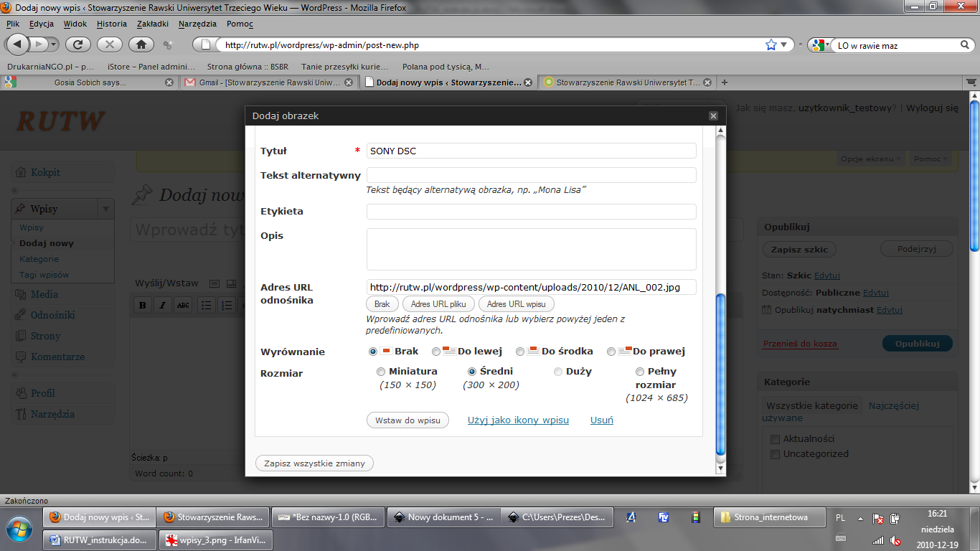Open Kokpit in the sidebar
980x551 pixels.
(x=45, y=173)
